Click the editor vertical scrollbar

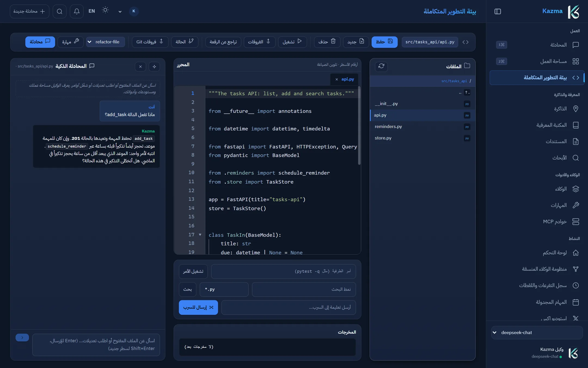[359, 125]
